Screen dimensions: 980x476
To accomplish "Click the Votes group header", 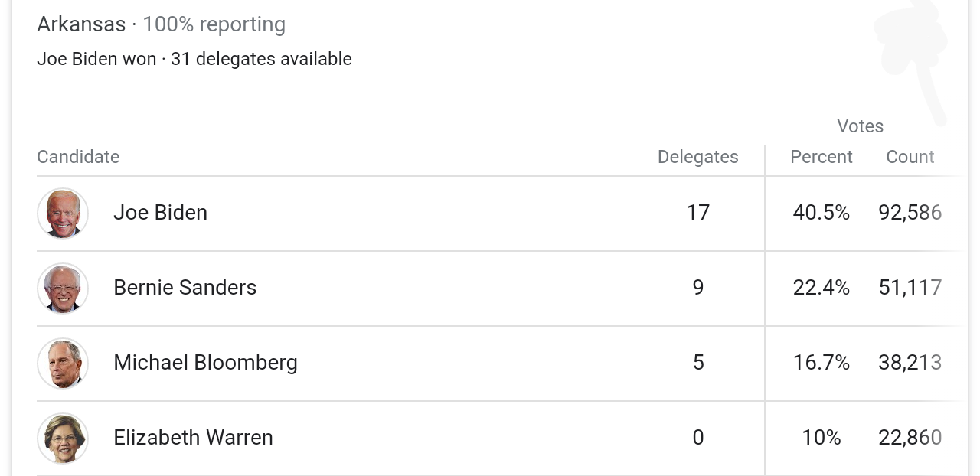I will coord(860,126).
